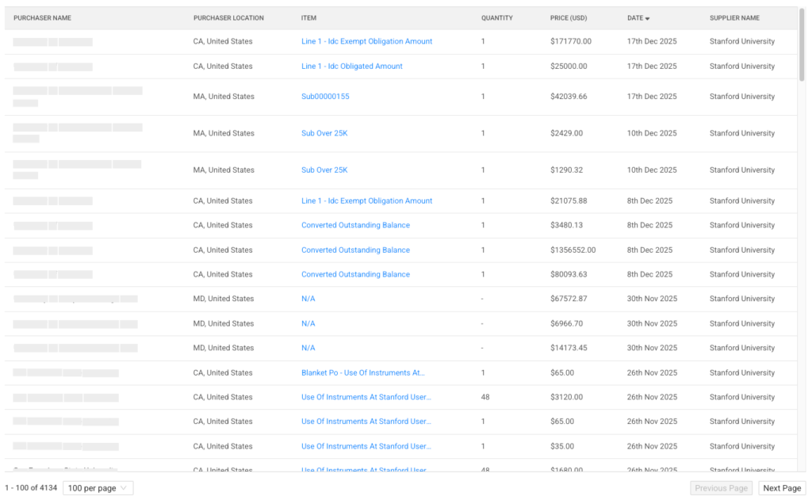Open the Use Of Instruments link with quantity 48
The width and height of the screenshot is (812, 504).
point(366,397)
